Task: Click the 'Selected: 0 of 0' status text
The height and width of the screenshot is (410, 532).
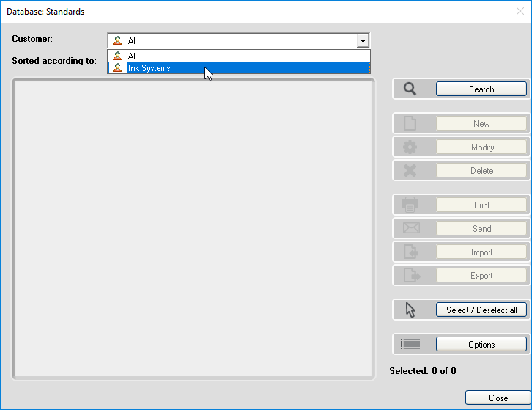Action: (x=422, y=371)
